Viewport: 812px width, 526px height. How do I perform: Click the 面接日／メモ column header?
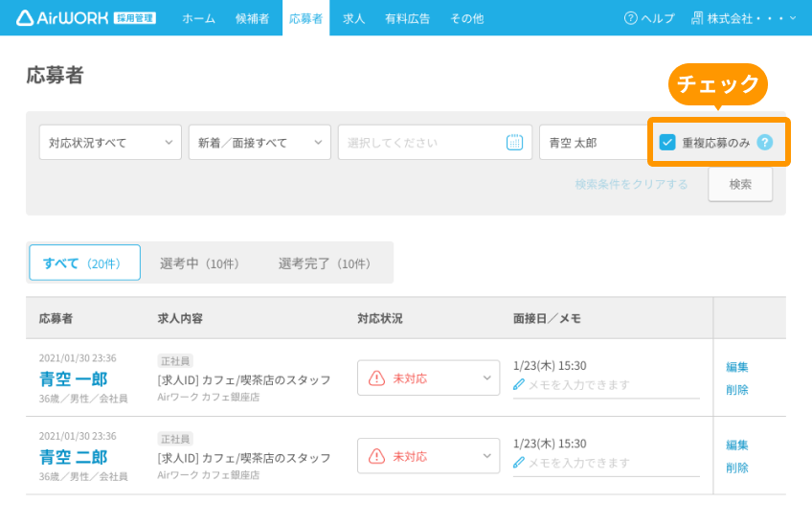coord(547,318)
